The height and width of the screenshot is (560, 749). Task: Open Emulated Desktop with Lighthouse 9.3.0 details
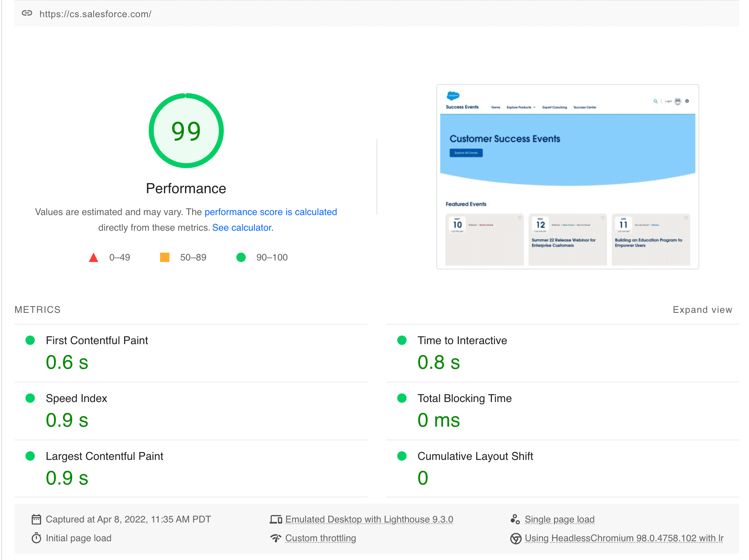pyautogui.click(x=369, y=519)
